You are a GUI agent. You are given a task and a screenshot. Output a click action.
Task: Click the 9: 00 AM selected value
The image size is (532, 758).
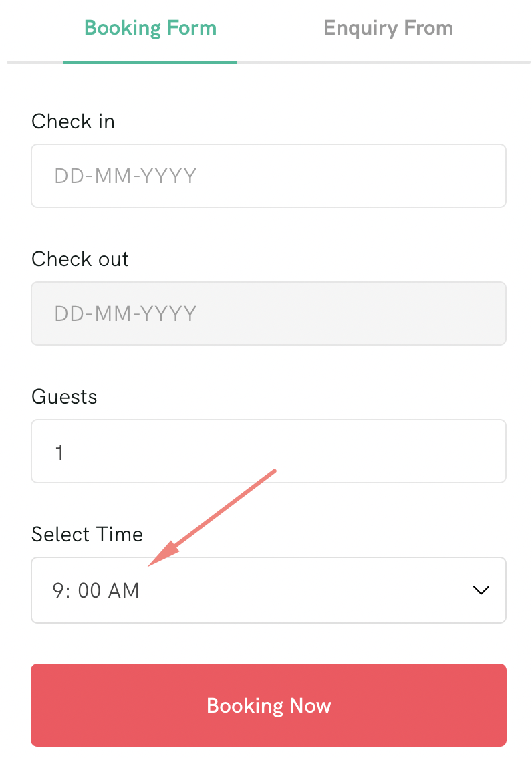click(96, 590)
